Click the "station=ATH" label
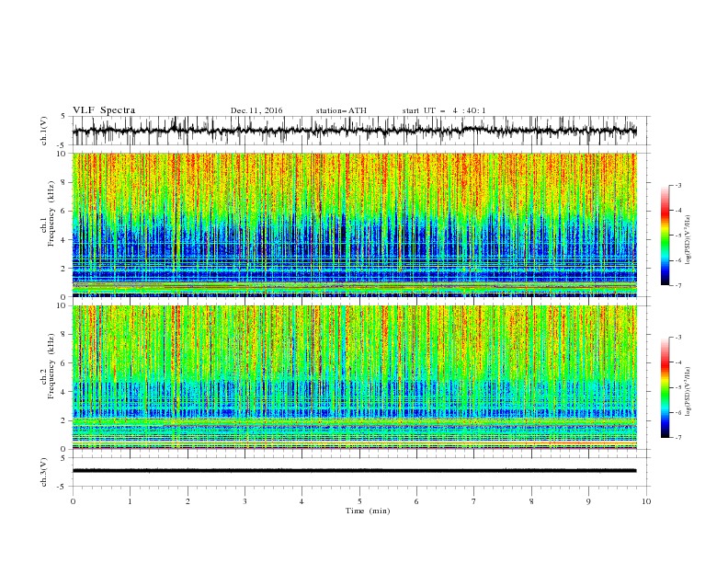Screen dimensions: 728x563 [341, 110]
